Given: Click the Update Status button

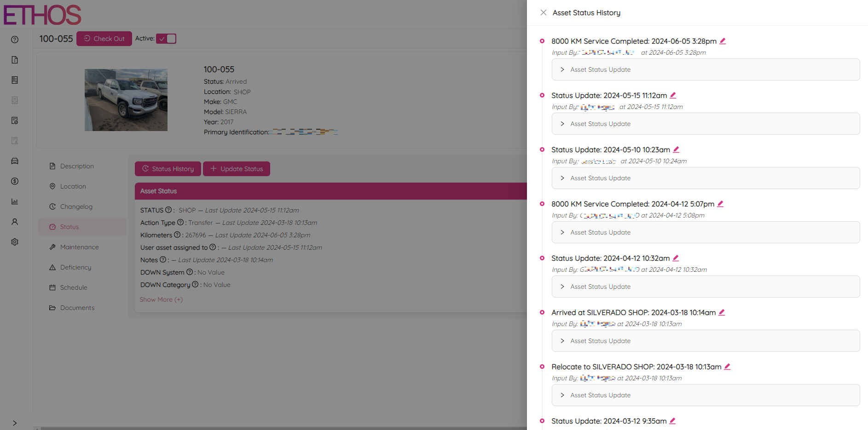Looking at the screenshot, I should pos(237,169).
